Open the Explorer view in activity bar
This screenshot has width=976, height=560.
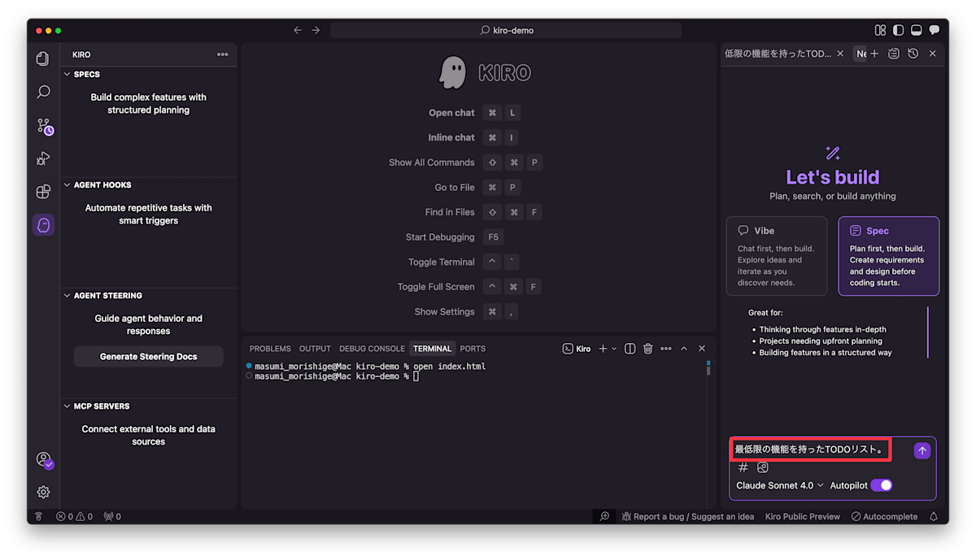point(43,59)
